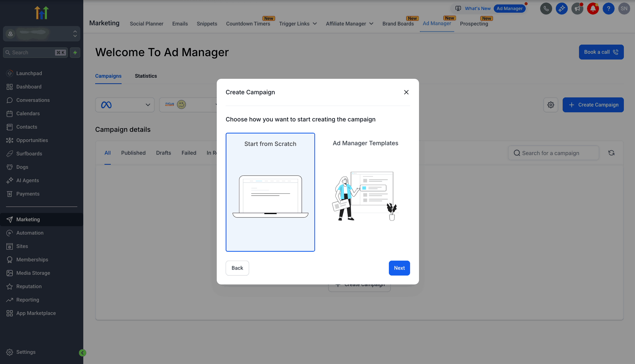
Task: Click the Ask AI sparkle icon
Action: click(561, 9)
